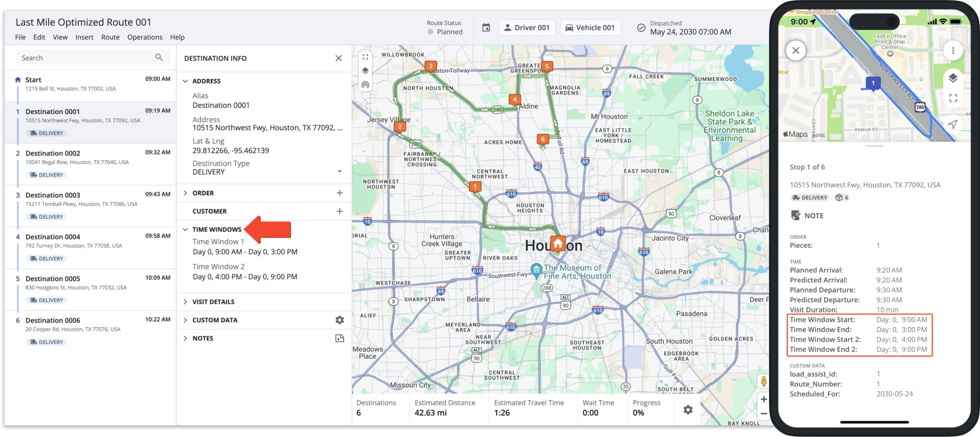
Task: Click the map tracking signal icon
Action: click(x=365, y=85)
